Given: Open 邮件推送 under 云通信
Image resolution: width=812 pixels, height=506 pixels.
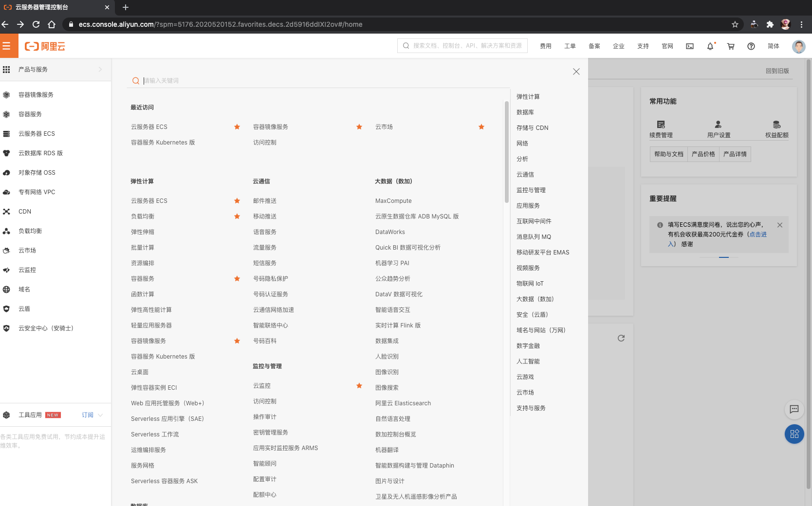Looking at the screenshot, I should tap(265, 201).
